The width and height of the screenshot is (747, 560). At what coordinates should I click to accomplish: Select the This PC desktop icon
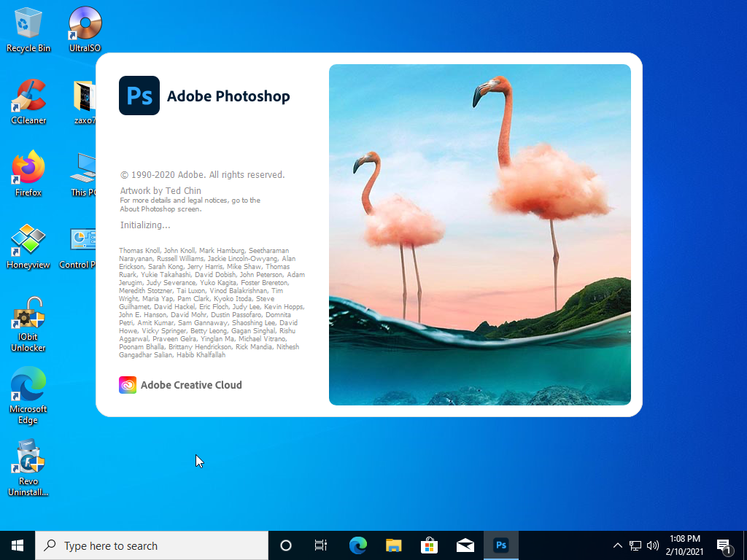(83, 174)
